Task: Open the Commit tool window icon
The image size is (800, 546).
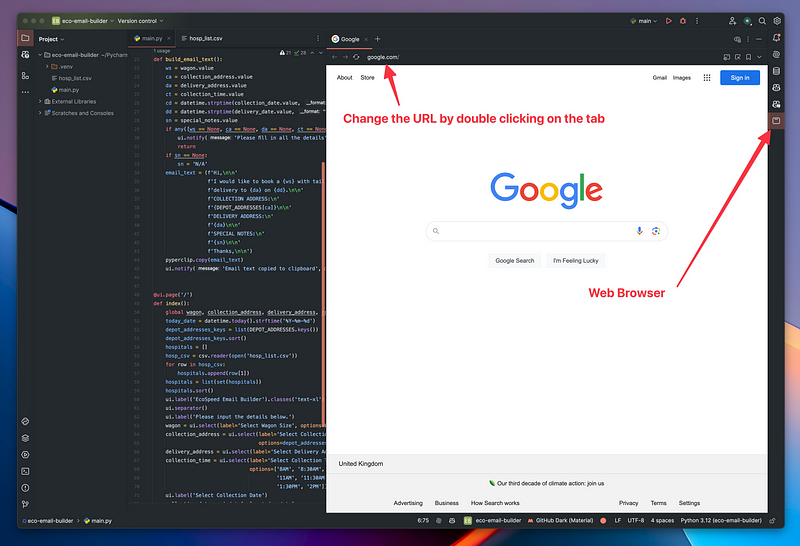Action: click(x=25, y=55)
